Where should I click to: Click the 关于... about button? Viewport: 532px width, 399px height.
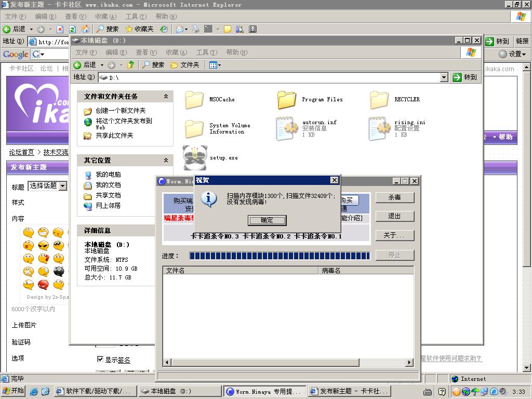395,235
